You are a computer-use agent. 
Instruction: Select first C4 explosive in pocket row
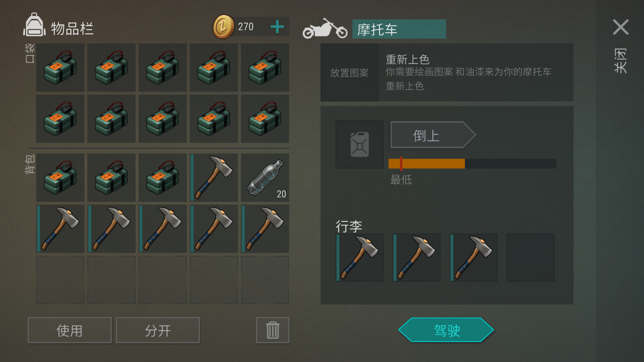[60, 67]
